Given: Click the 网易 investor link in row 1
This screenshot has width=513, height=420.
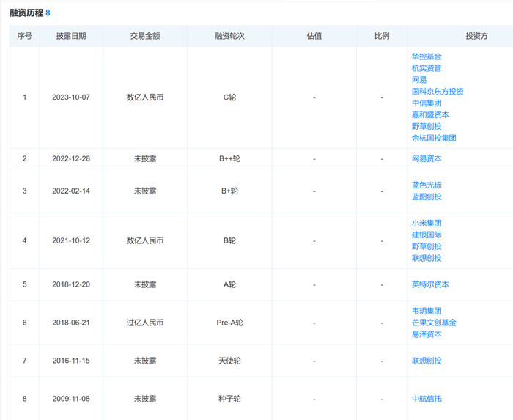Looking at the screenshot, I should [419, 80].
